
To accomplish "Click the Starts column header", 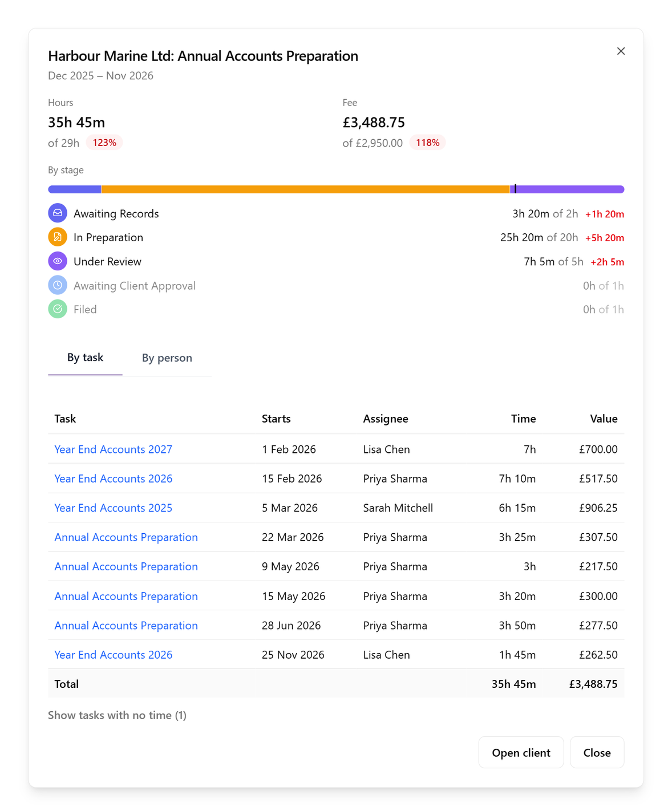I will click(276, 419).
